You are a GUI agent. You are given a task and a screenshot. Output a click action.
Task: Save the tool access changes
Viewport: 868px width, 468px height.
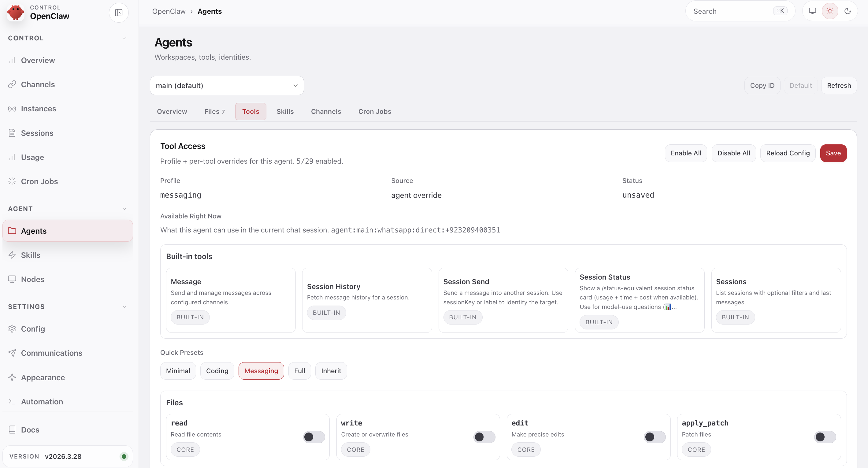(833, 153)
